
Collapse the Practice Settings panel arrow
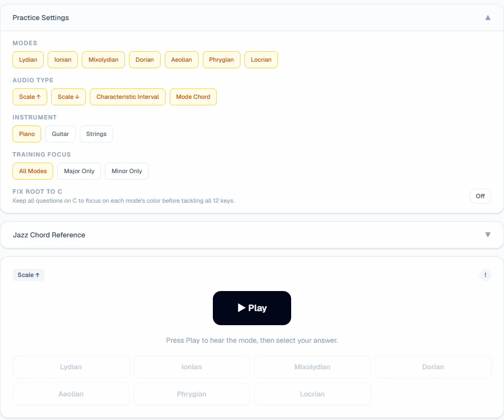[x=487, y=18]
